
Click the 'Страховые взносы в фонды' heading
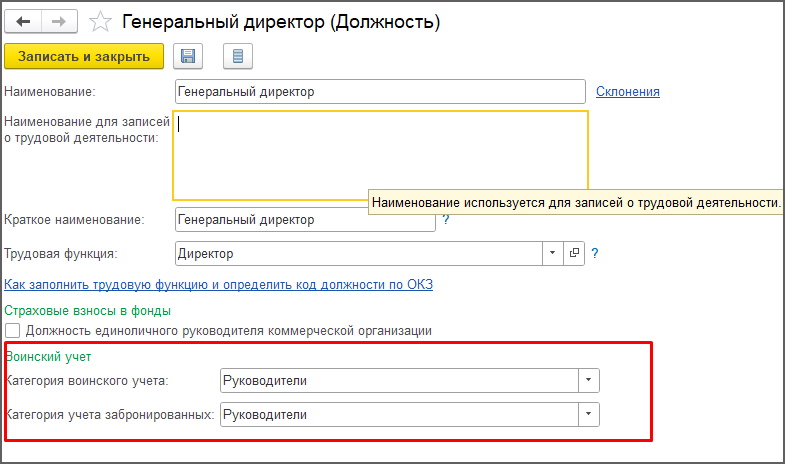pos(88,311)
